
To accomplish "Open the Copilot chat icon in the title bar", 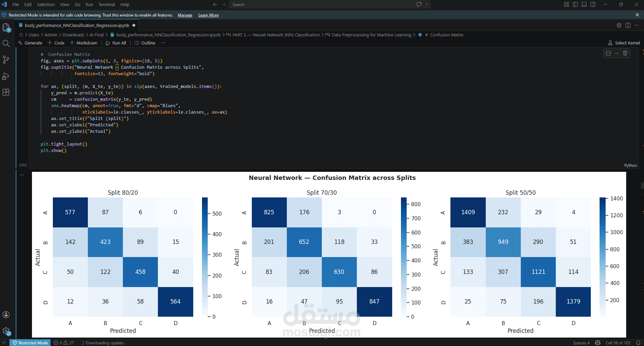I will [419, 5].
